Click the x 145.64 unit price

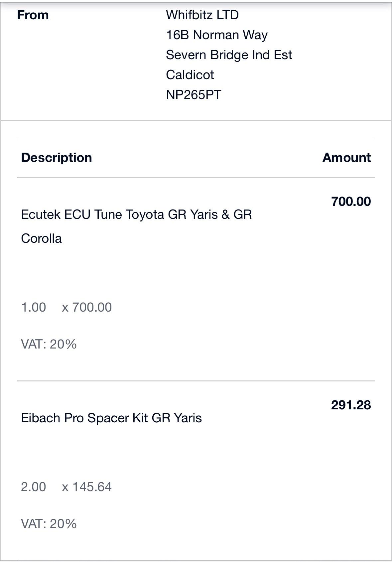point(87,487)
